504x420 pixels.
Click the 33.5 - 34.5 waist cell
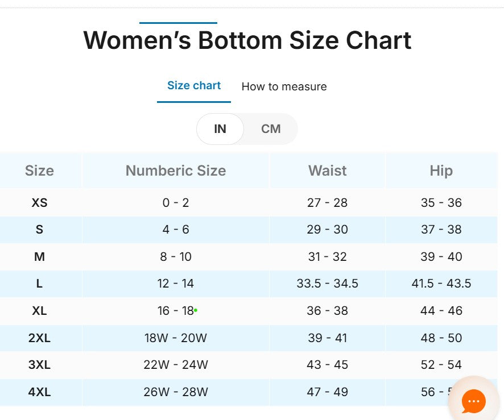tap(327, 284)
